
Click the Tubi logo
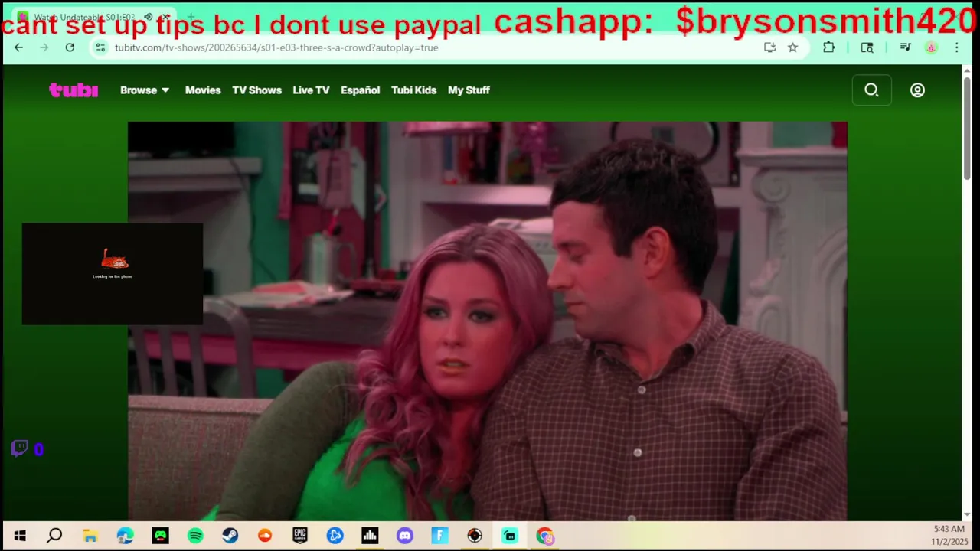click(x=73, y=90)
